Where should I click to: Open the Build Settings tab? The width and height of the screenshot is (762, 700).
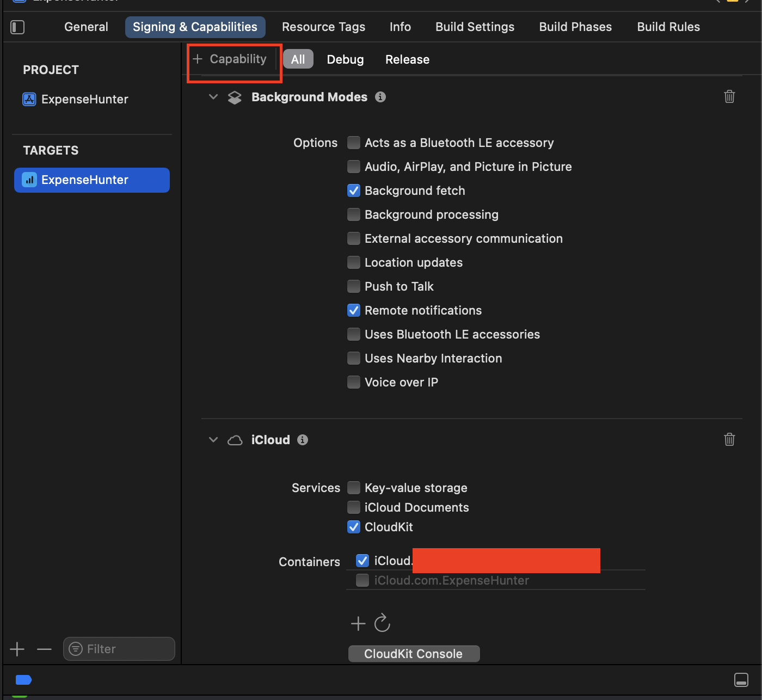coord(475,27)
